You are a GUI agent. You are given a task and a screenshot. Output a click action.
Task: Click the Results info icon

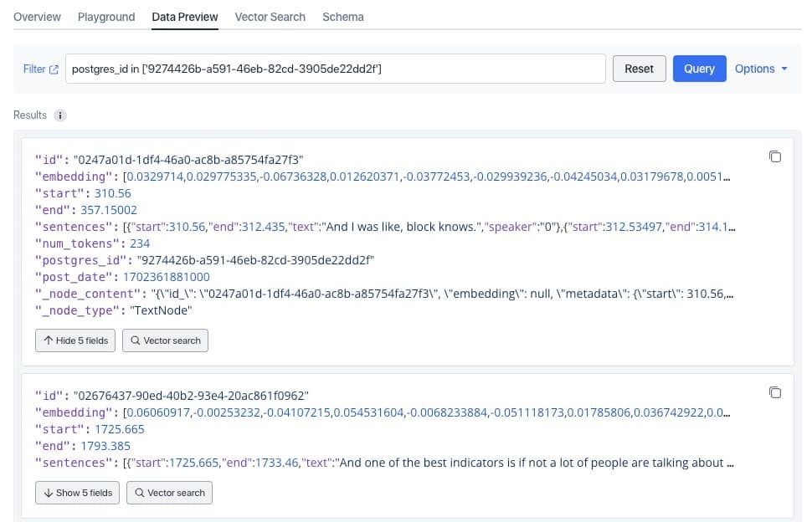(x=60, y=115)
